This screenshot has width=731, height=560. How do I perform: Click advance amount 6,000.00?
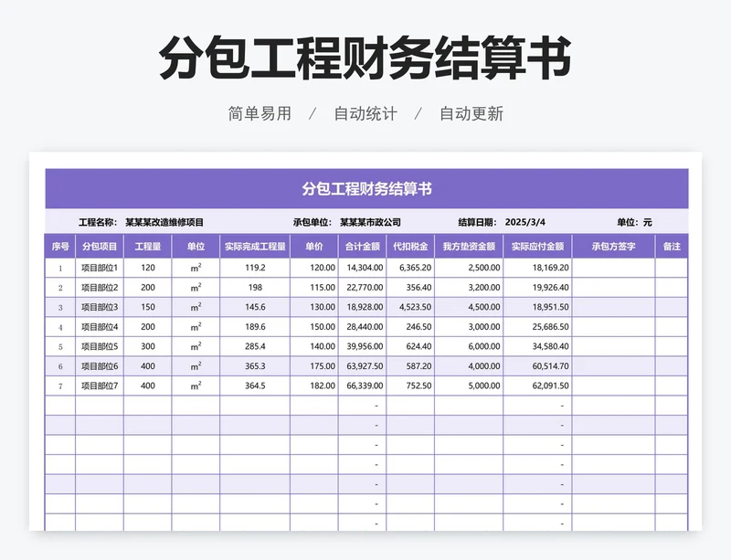click(x=484, y=346)
